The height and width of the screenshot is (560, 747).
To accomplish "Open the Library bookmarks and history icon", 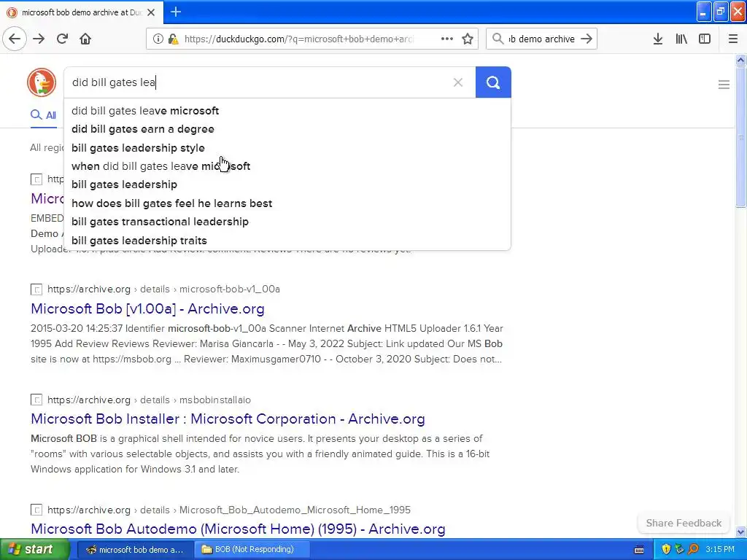I will 681,39.
